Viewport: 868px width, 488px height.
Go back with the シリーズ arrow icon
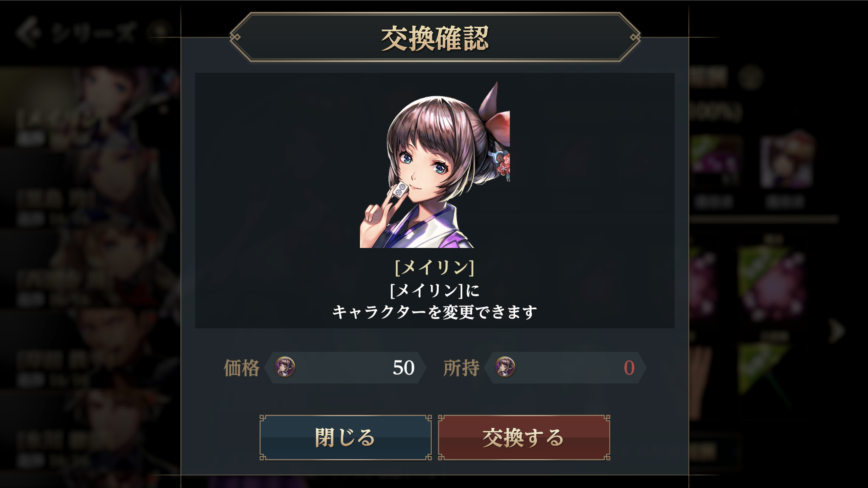28,32
